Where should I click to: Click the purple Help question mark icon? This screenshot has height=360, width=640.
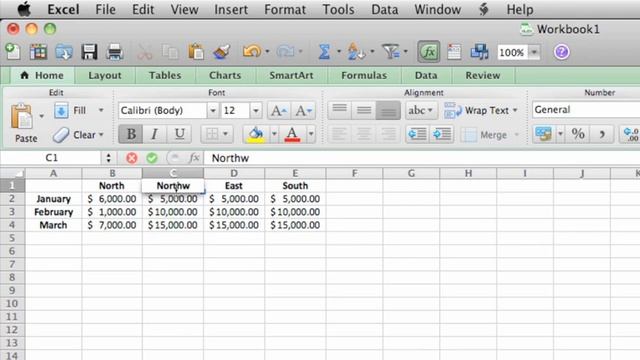pos(562,52)
